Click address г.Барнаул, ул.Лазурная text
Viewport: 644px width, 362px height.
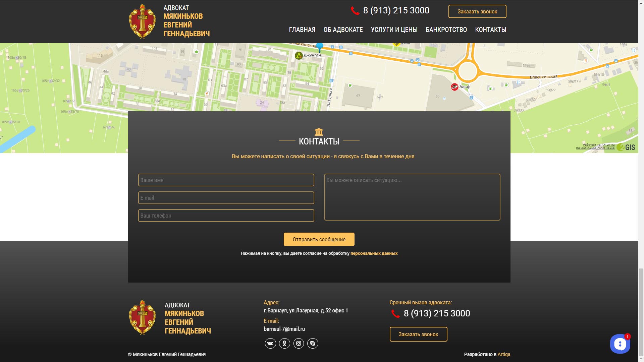click(306, 311)
